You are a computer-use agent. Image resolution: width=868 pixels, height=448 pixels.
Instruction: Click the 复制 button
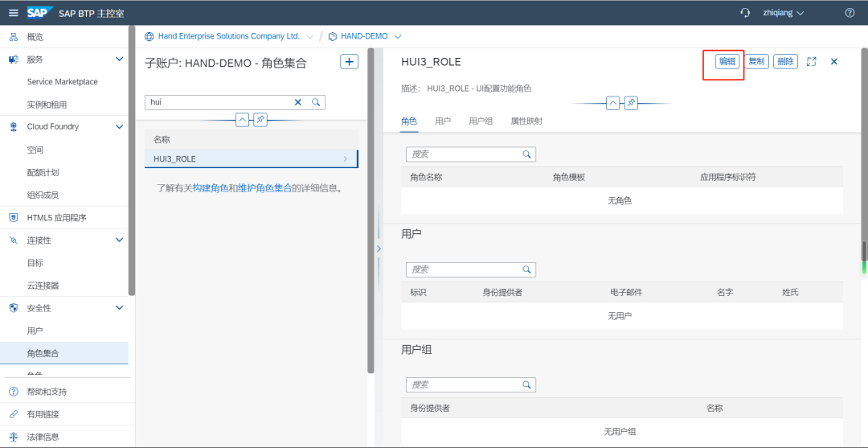click(756, 61)
